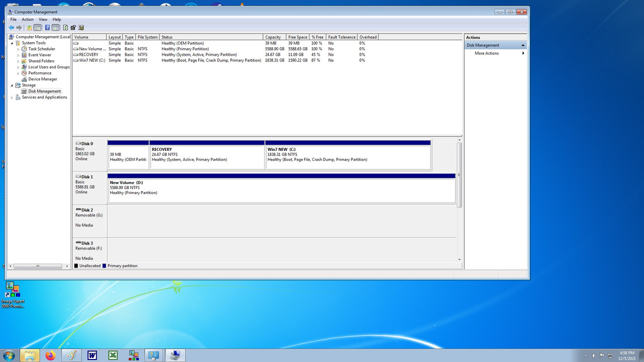Select Performance in the tree
The width and height of the screenshot is (644, 362).
coord(40,73)
